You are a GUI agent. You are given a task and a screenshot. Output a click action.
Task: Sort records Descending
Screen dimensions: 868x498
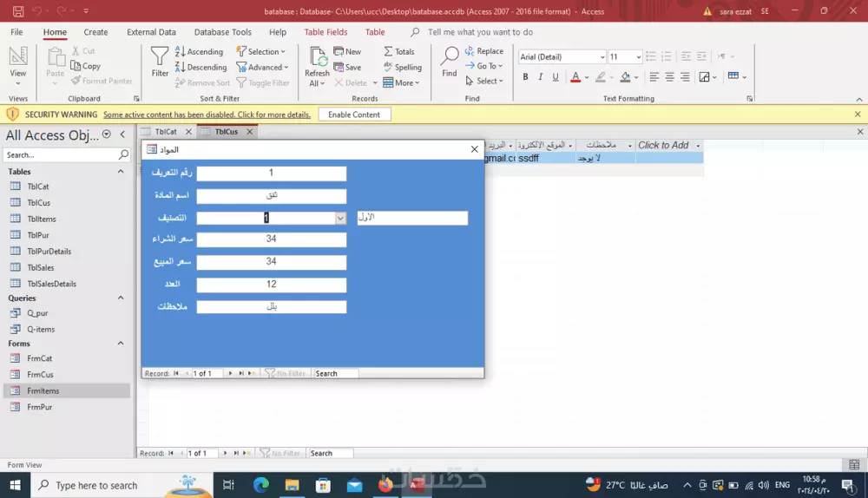[x=201, y=67]
